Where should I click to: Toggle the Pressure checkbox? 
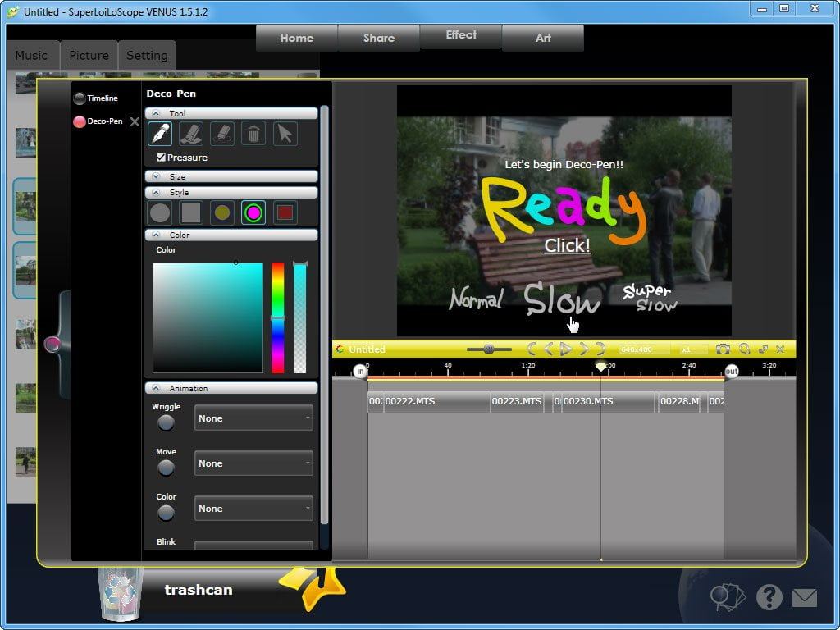coord(161,157)
